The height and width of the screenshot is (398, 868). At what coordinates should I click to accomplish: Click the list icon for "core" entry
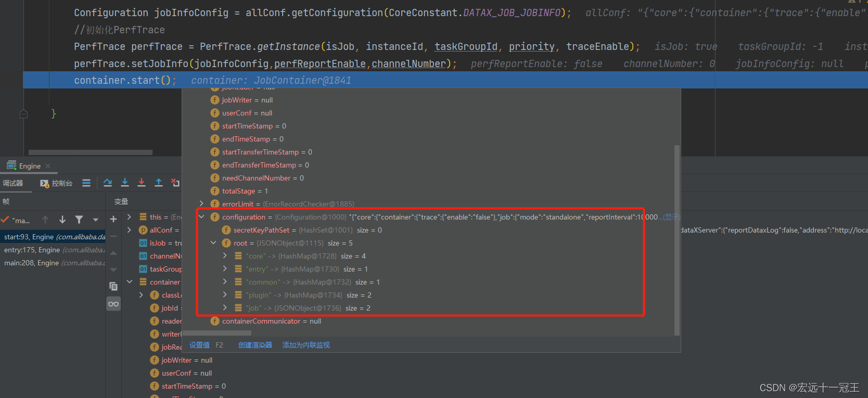tap(238, 256)
